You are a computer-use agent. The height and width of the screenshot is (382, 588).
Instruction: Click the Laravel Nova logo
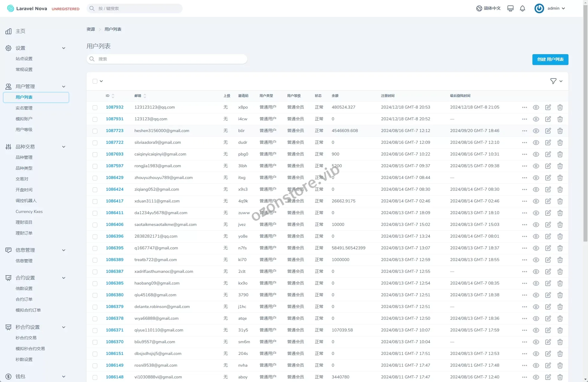pos(27,8)
